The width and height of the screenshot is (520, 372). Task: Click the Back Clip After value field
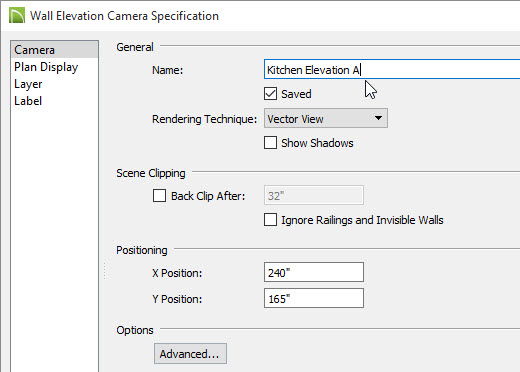(x=314, y=195)
